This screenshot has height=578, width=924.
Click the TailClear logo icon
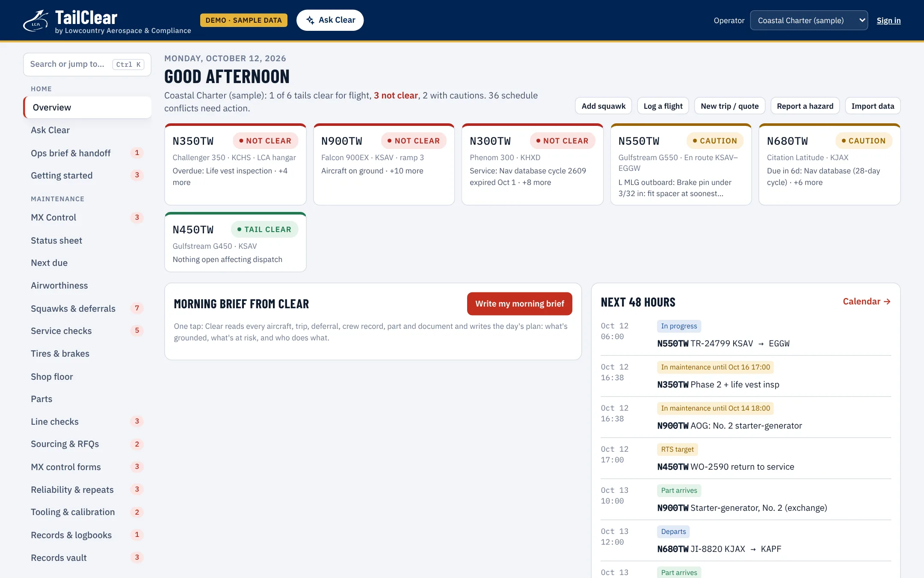click(36, 21)
